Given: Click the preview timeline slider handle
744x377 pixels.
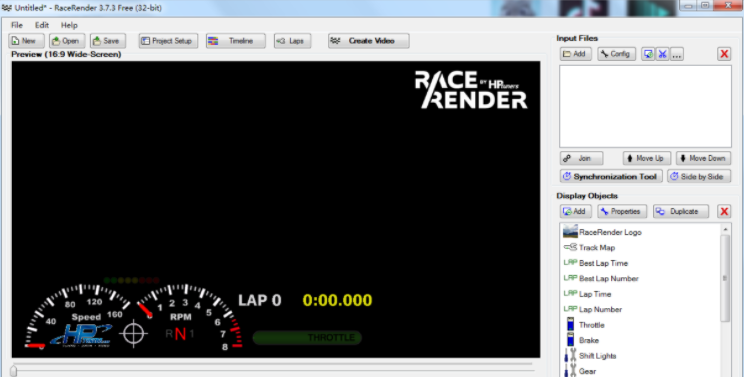Looking at the screenshot, I should point(14,370).
